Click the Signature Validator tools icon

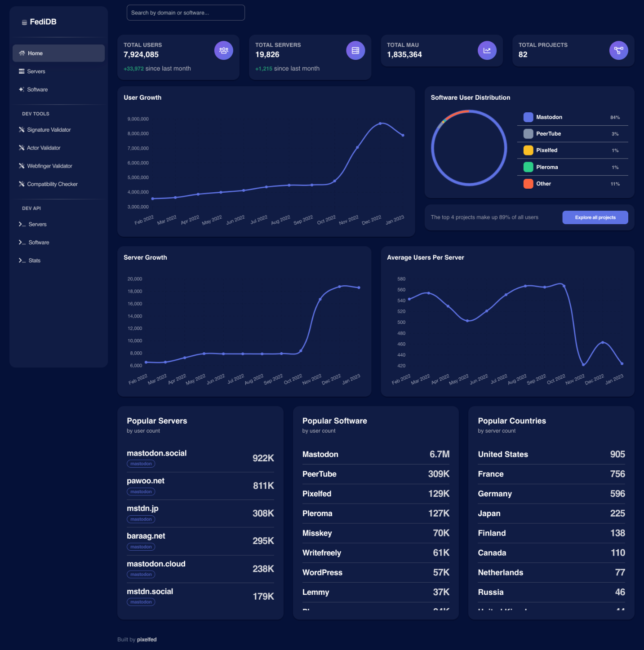pos(22,130)
